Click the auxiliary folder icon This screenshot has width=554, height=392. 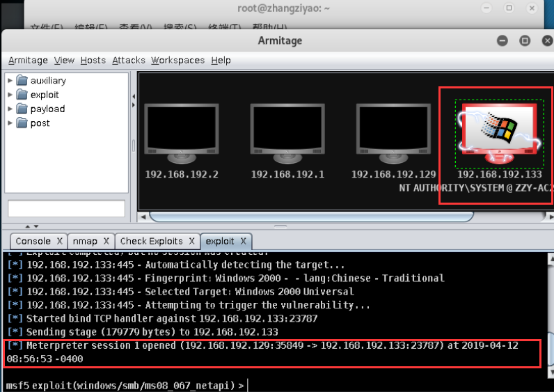(22, 81)
